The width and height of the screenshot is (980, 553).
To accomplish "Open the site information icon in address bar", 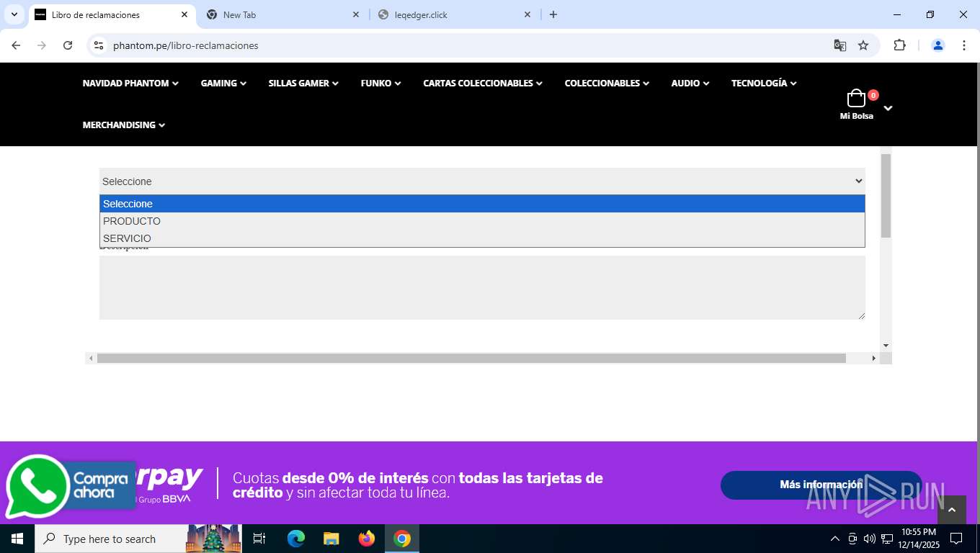I will tap(99, 45).
